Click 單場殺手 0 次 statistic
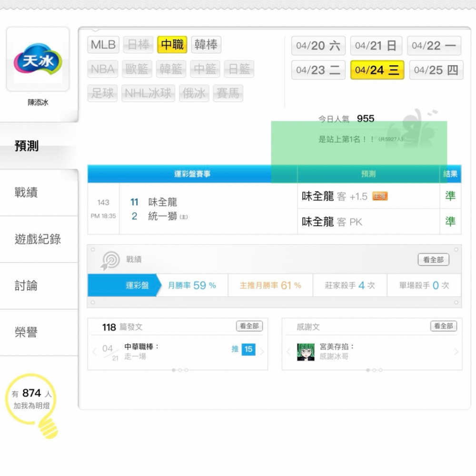Image resolution: width=476 pixels, height=476 pixels. [x=424, y=285]
